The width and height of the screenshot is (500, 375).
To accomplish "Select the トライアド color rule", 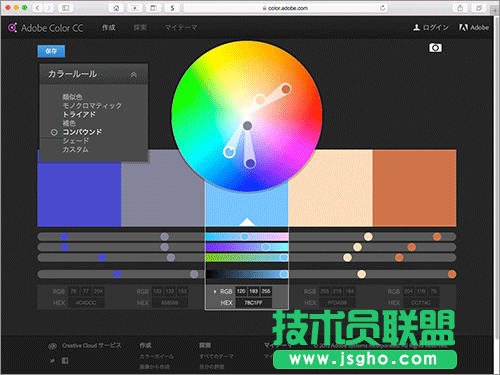I will [79, 114].
